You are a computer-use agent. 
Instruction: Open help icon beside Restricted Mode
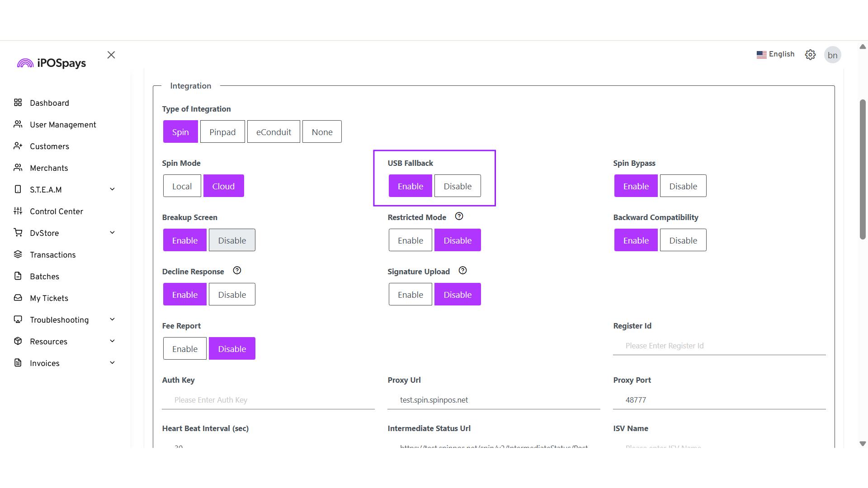(x=459, y=216)
